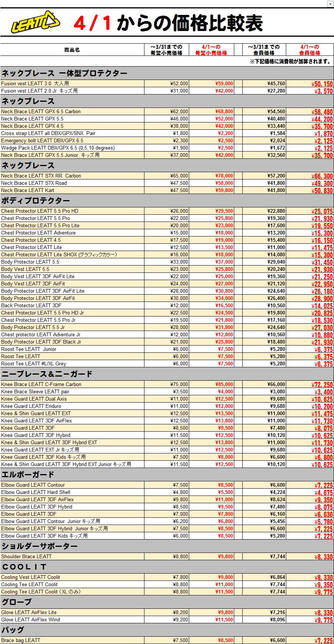
Task: Select Elbow Guard LEATT 3DF AirFlex
Action: 37,500
